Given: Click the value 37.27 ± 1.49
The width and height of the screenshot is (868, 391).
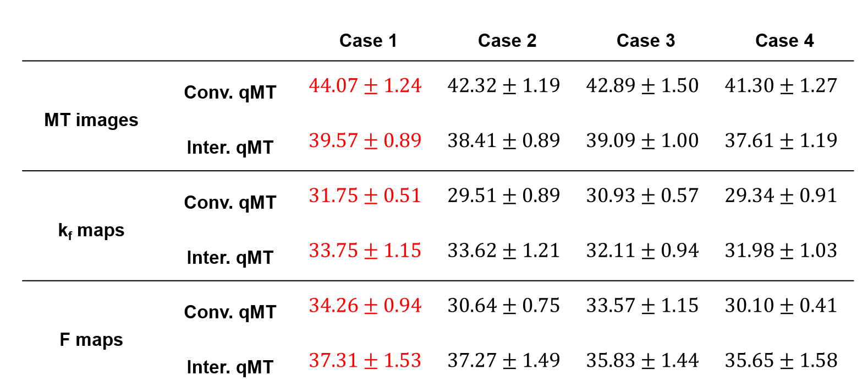Looking at the screenshot, I should coord(503,361).
